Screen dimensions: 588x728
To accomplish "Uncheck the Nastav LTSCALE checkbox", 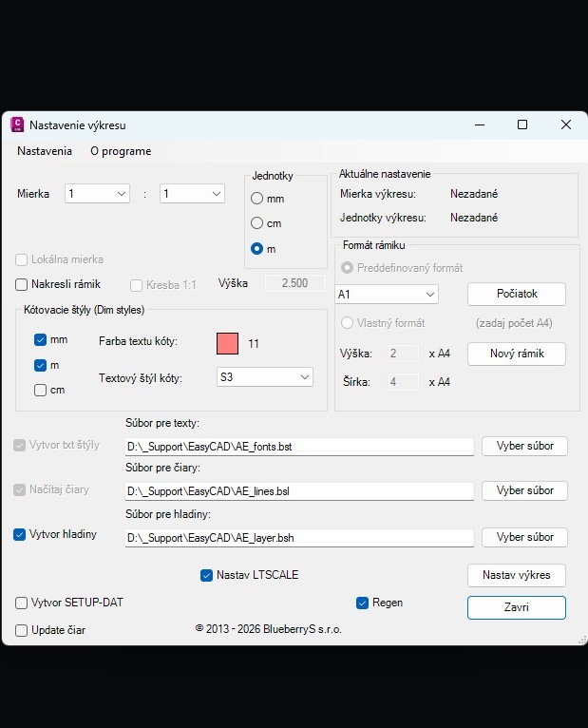I will [207, 575].
